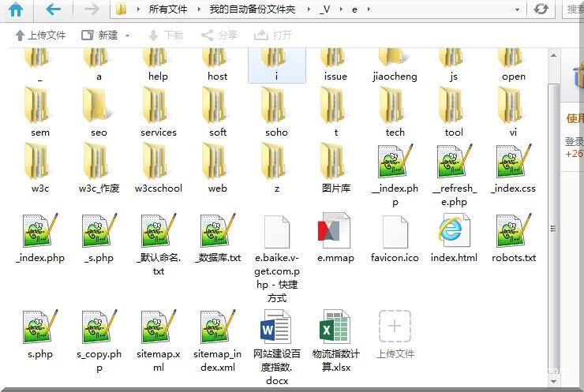The height and width of the screenshot is (392, 584).
Task: Select the web folder
Action: [218, 167]
